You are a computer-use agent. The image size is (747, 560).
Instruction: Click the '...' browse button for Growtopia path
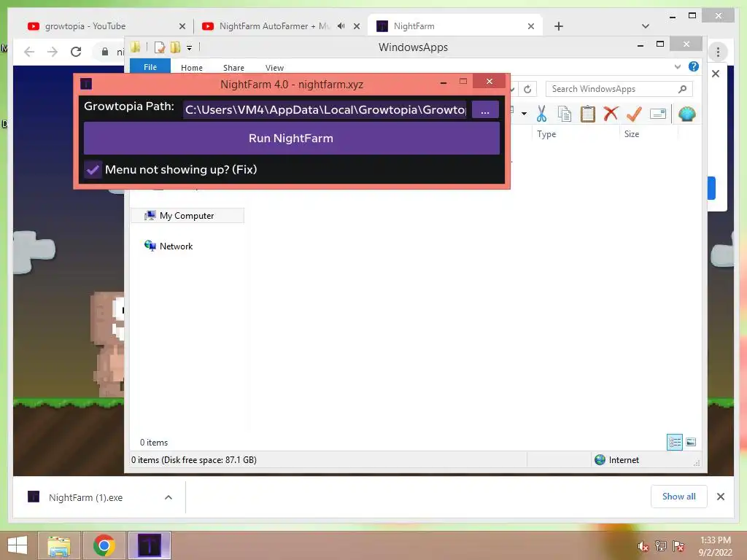[x=485, y=110]
